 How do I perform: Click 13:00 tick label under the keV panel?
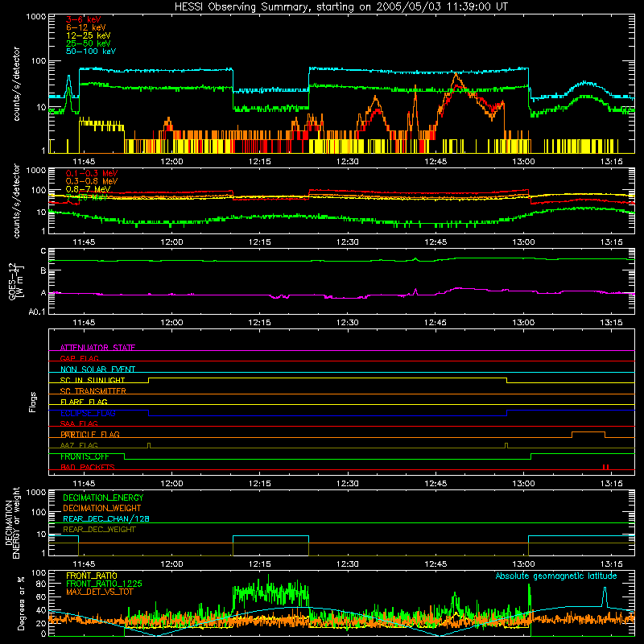[x=523, y=162]
